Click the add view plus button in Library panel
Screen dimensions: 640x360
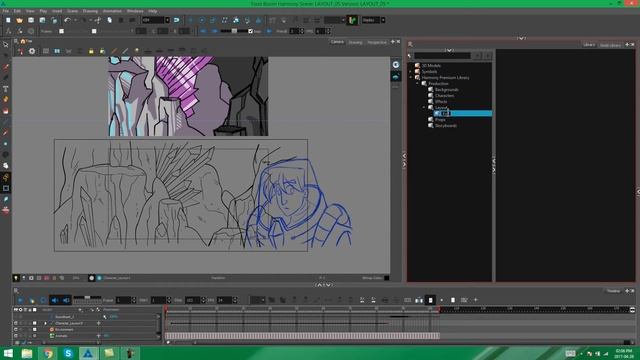627,44
